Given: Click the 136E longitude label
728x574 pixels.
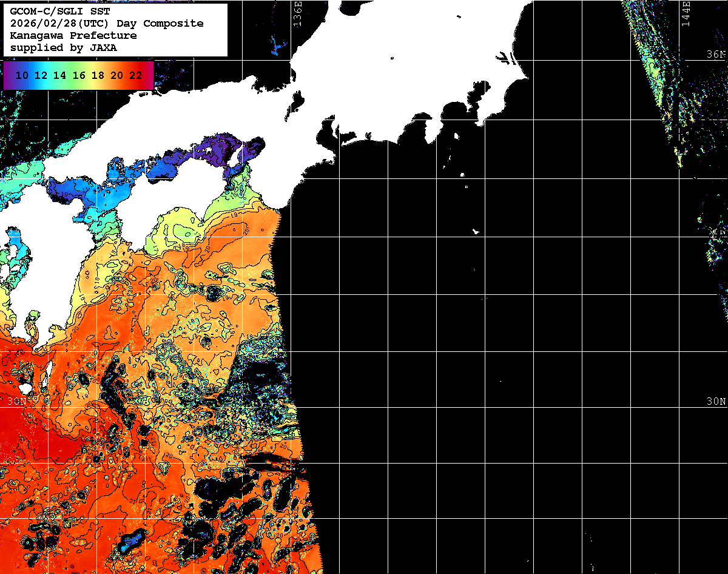Looking at the screenshot, I should pos(297,12).
